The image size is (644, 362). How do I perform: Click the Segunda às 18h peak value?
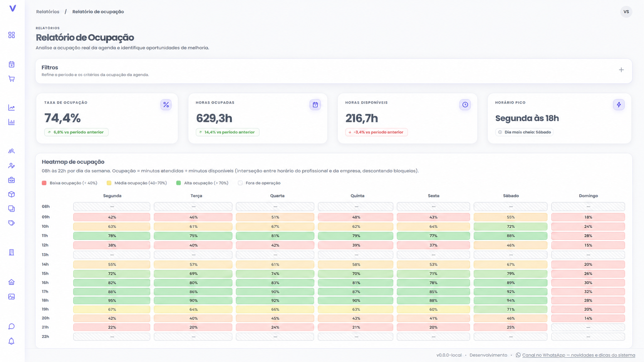(527, 118)
